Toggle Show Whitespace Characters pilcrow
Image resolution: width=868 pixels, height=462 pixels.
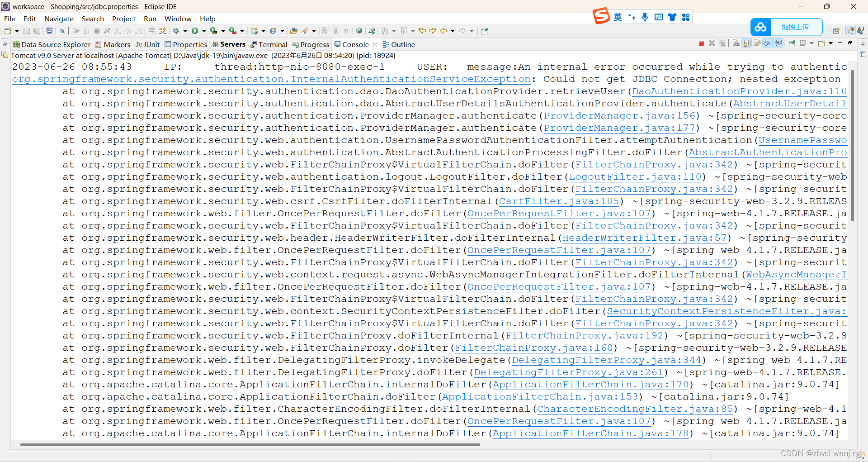(346, 31)
